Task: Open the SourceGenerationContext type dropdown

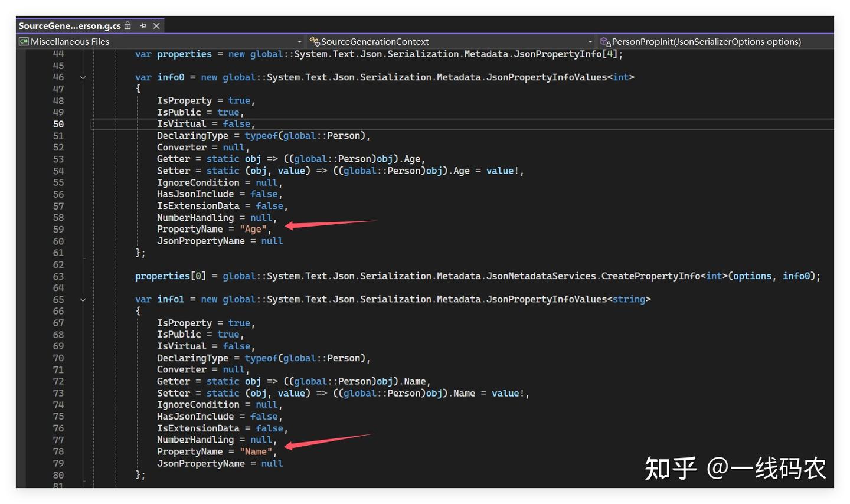Action: click(451, 41)
